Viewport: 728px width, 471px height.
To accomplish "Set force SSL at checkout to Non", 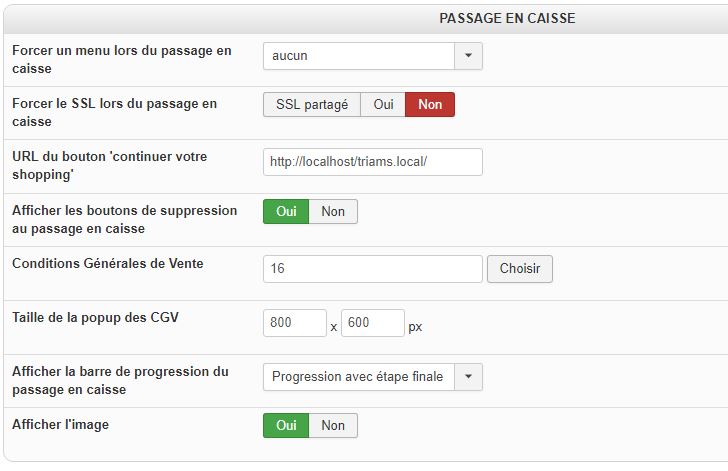I will point(430,104).
